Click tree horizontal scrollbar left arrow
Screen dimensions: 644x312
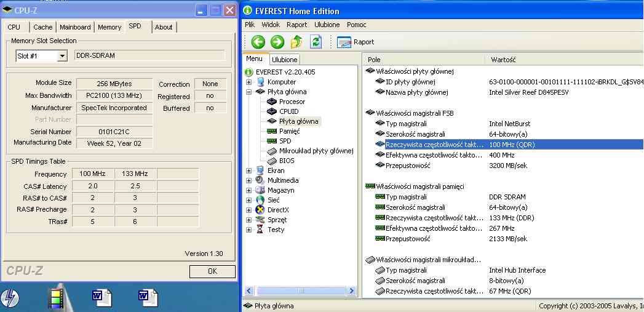[248, 291]
